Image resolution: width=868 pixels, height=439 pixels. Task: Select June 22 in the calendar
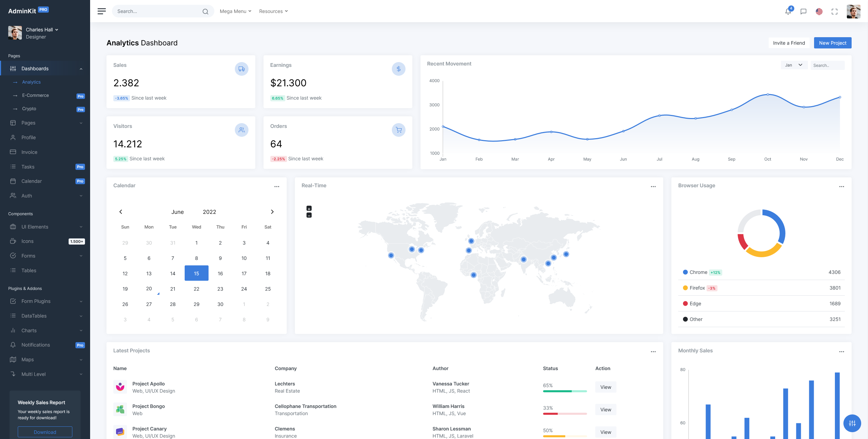[x=196, y=289]
